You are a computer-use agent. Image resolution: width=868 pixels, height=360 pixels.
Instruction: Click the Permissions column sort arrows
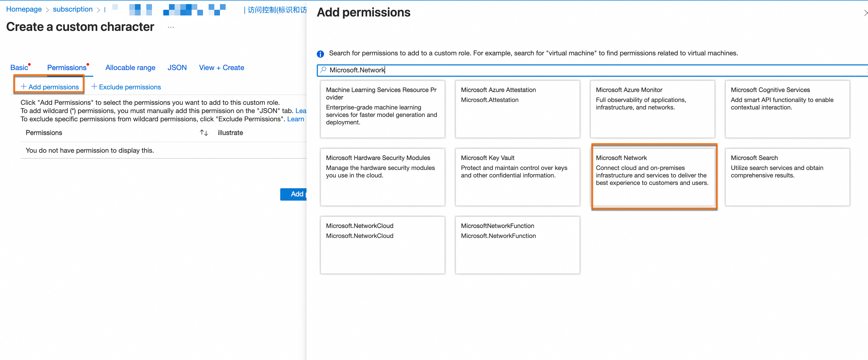pyautogui.click(x=204, y=133)
